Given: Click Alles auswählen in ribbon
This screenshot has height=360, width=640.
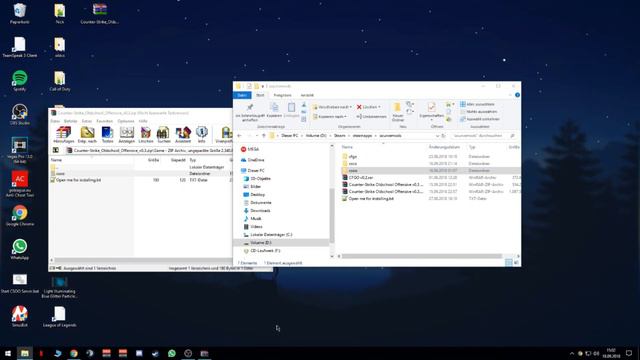Looking at the screenshot, I should 477,104.
